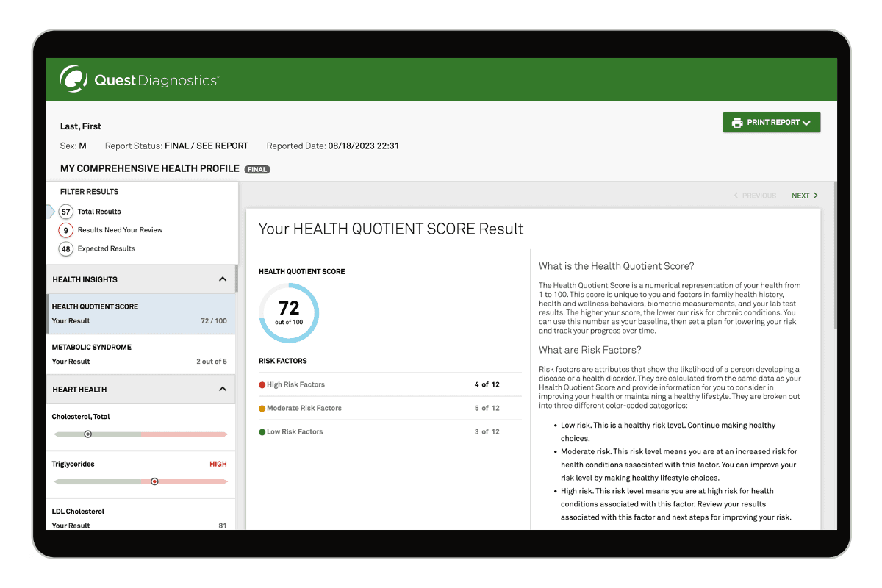Click the 57 Total Results badge
Screen dimensions: 882x588
point(66,211)
